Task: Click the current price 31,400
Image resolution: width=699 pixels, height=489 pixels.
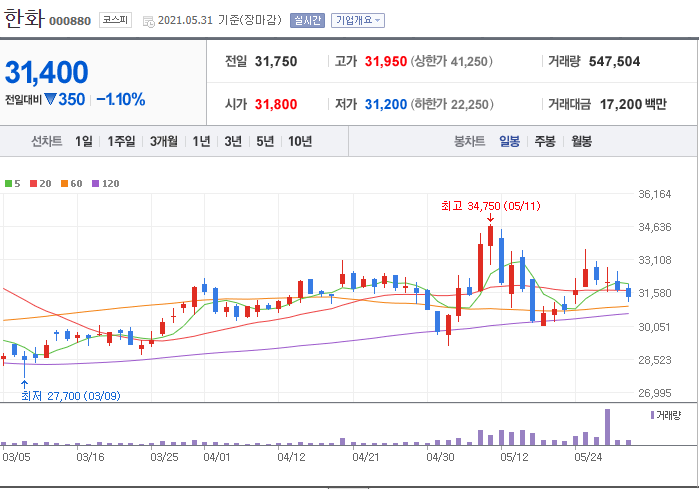Action: coord(47,72)
